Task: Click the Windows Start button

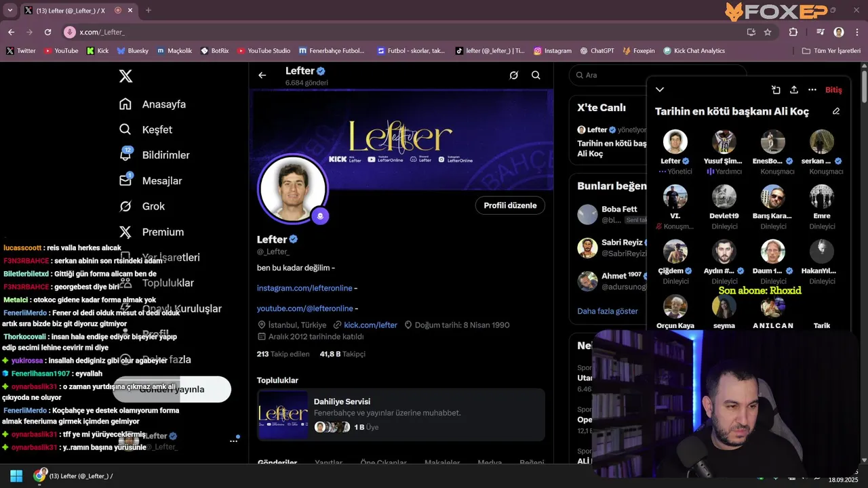Action: pyautogui.click(x=16, y=476)
